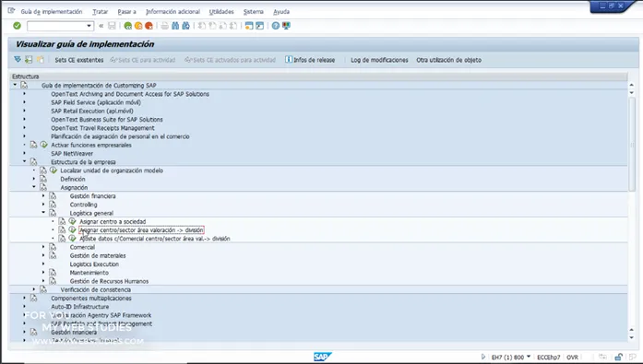Expand the Definición node

(34, 179)
